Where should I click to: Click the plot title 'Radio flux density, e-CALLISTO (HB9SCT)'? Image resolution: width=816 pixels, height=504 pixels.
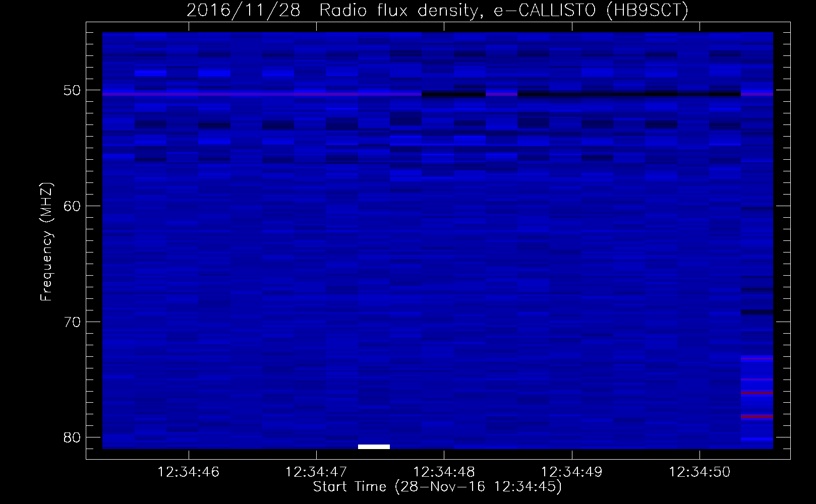click(x=503, y=11)
